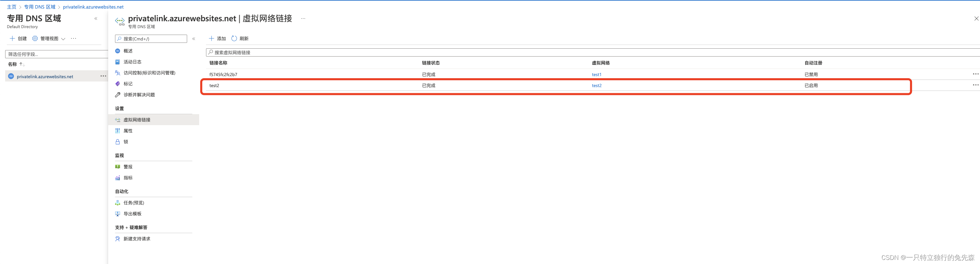Click the 刷新 button

click(x=240, y=38)
